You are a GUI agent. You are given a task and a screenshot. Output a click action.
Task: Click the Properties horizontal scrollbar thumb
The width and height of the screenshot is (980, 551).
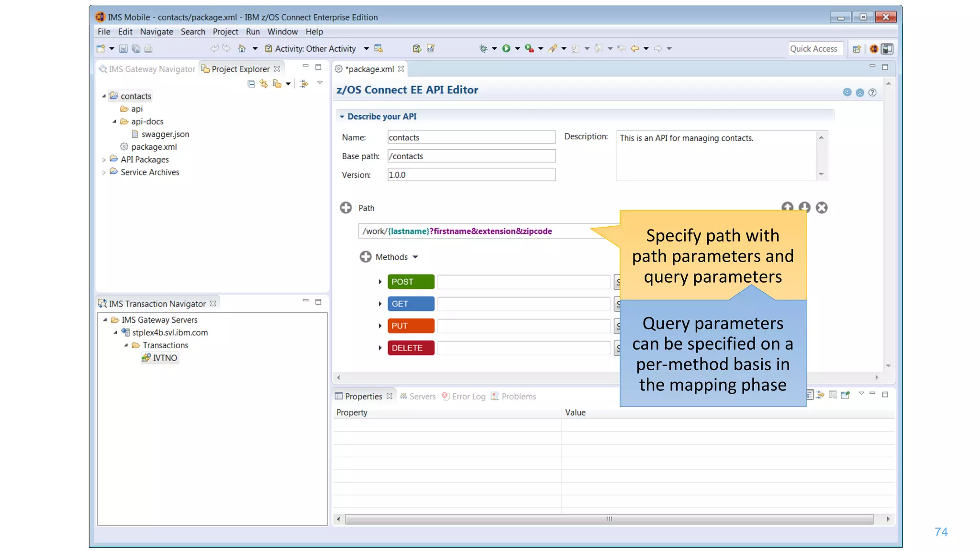pos(609,519)
